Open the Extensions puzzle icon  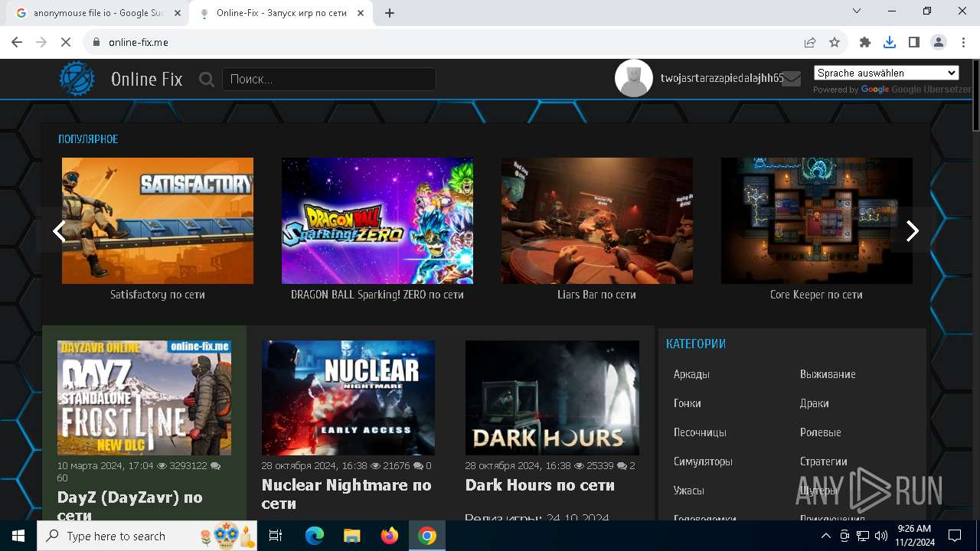coord(865,42)
